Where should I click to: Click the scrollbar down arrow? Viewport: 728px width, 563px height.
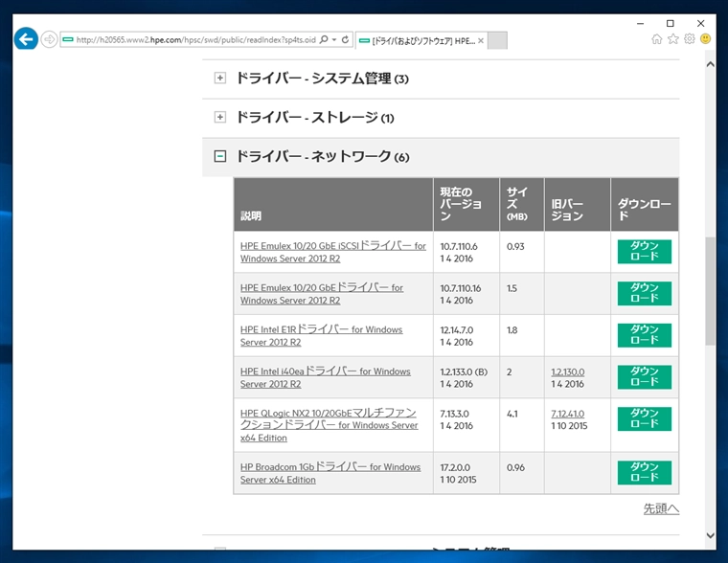point(710,535)
